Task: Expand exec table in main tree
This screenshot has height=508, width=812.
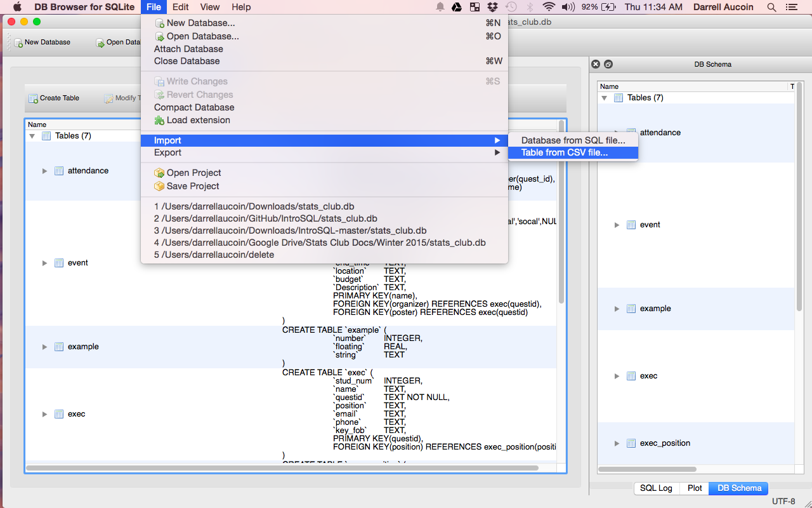Action: tap(44, 414)
